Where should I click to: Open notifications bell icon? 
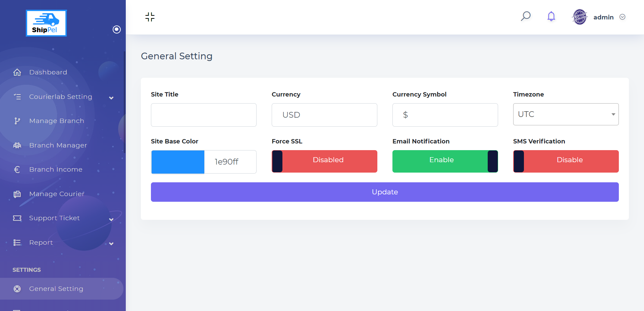[x=551, y=16]
